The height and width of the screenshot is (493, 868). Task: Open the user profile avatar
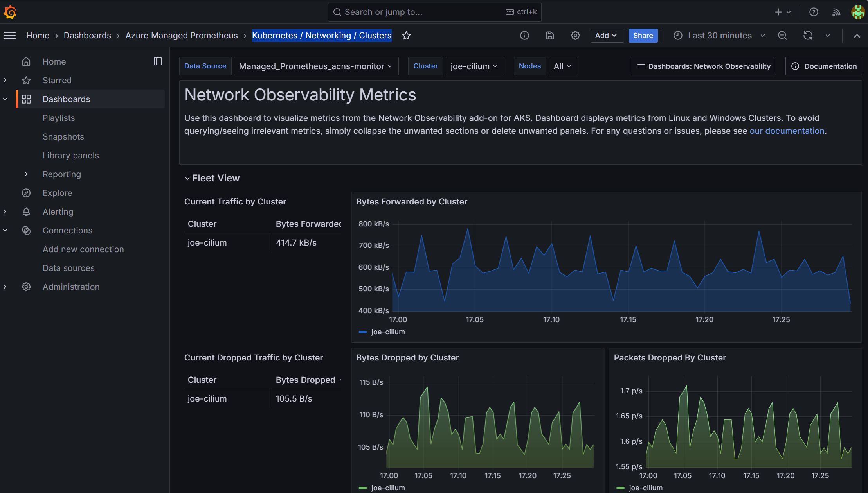858,12
